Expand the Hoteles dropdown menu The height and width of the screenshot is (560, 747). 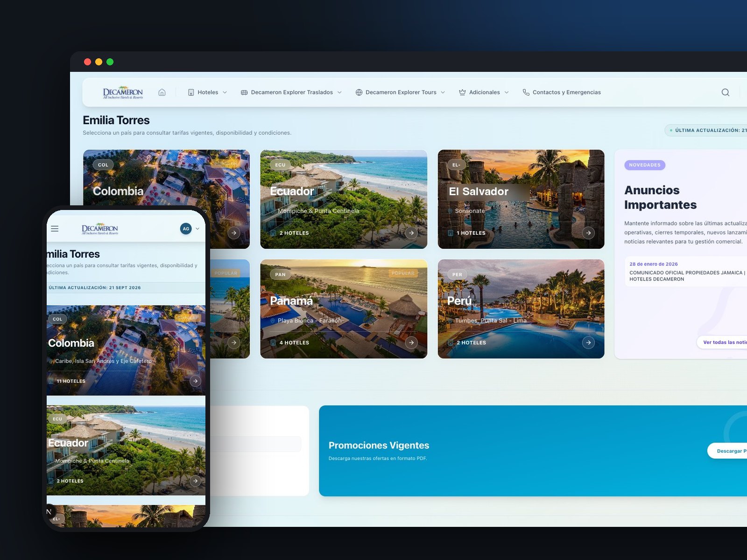coord(207,92)
